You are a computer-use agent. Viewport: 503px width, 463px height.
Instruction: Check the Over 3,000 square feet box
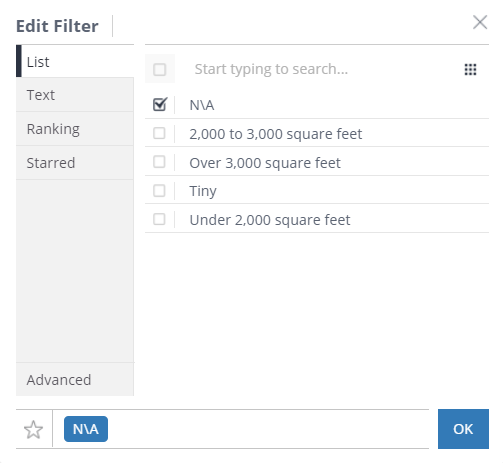tap(159, 162)
